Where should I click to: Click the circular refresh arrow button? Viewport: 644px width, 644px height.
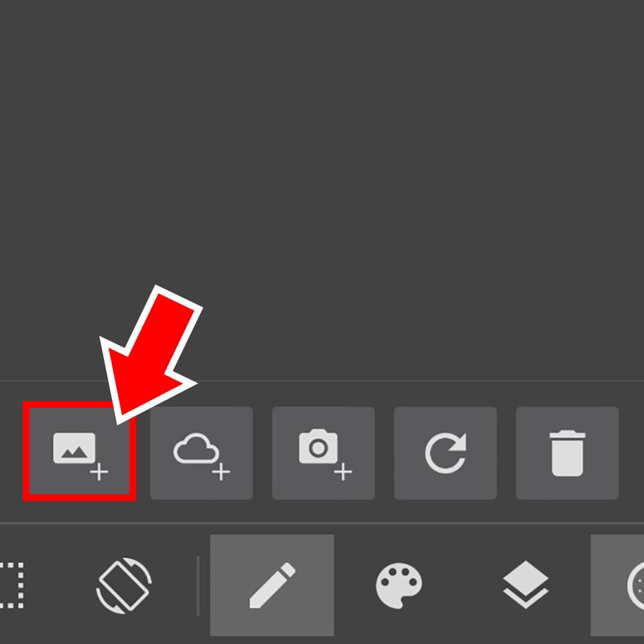(445, 453)
